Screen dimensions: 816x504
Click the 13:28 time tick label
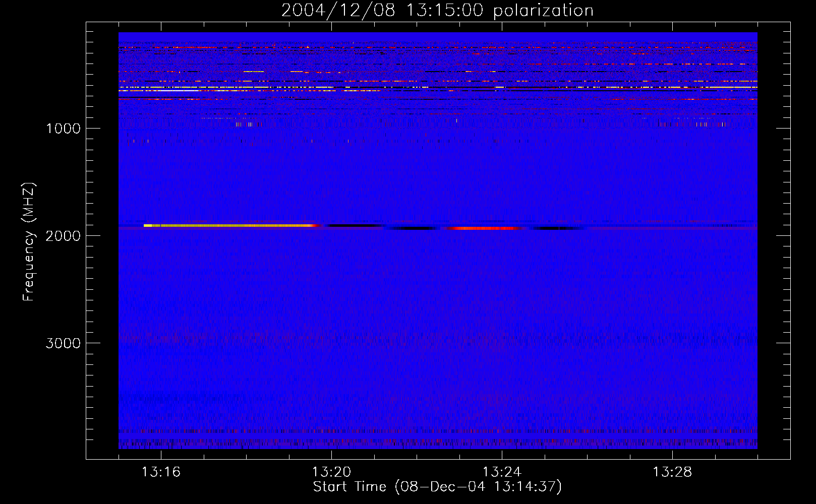pos(672,472)
